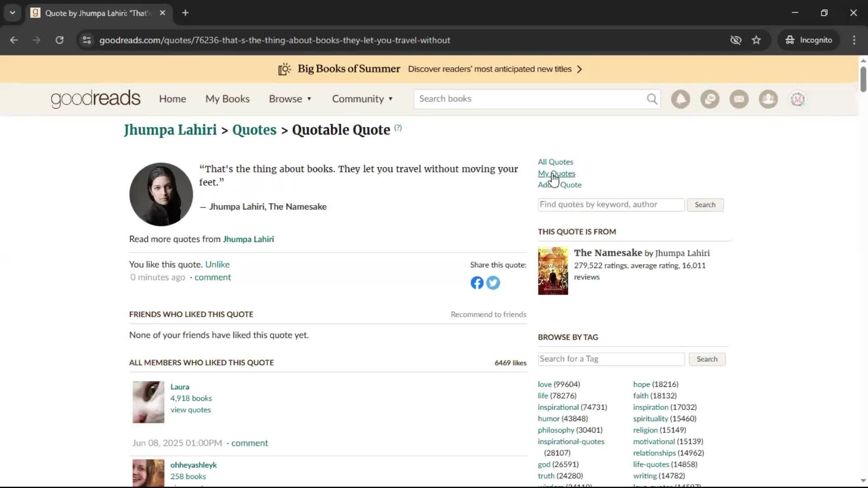The height and width of the screenshot is (488, 868).
Task: Expand the Community dropdown menu
Action: (x=363, y=99)
